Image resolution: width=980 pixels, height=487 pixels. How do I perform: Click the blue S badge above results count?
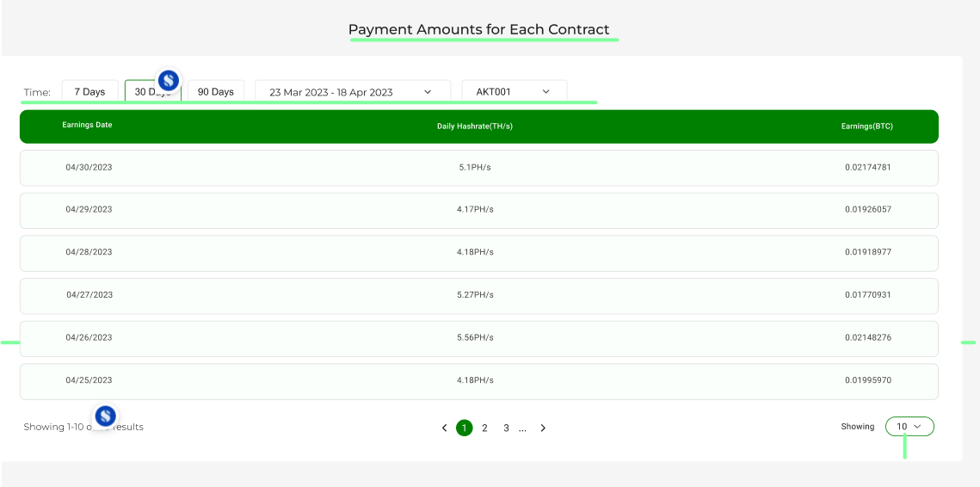point(106,416)
